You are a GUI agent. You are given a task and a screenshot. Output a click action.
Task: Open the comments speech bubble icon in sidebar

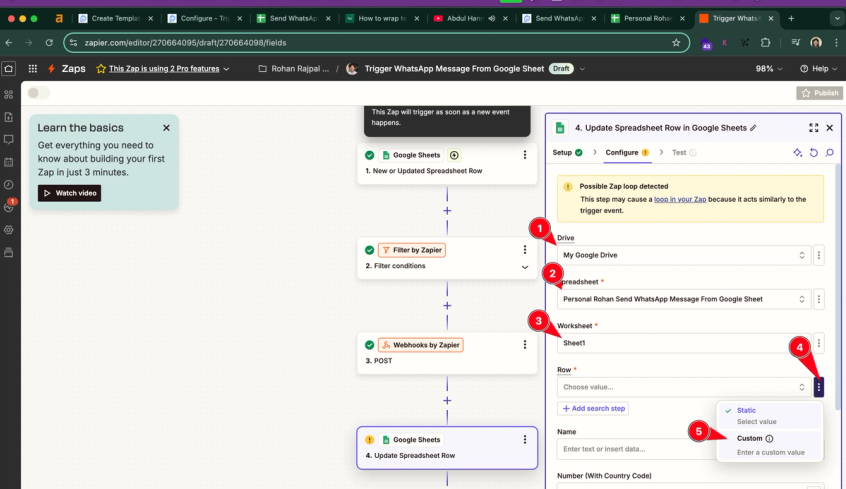9,140
